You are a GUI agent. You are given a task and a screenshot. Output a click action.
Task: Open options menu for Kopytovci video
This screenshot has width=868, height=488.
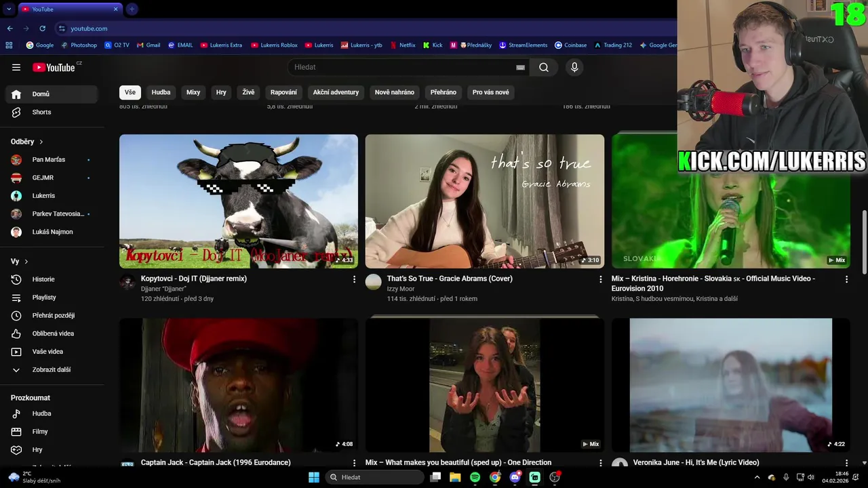tap(354, 279)
